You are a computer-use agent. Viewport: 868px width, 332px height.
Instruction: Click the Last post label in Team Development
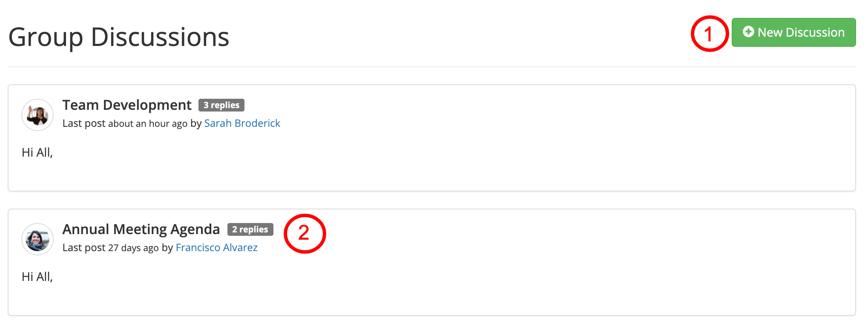[84, 123]
